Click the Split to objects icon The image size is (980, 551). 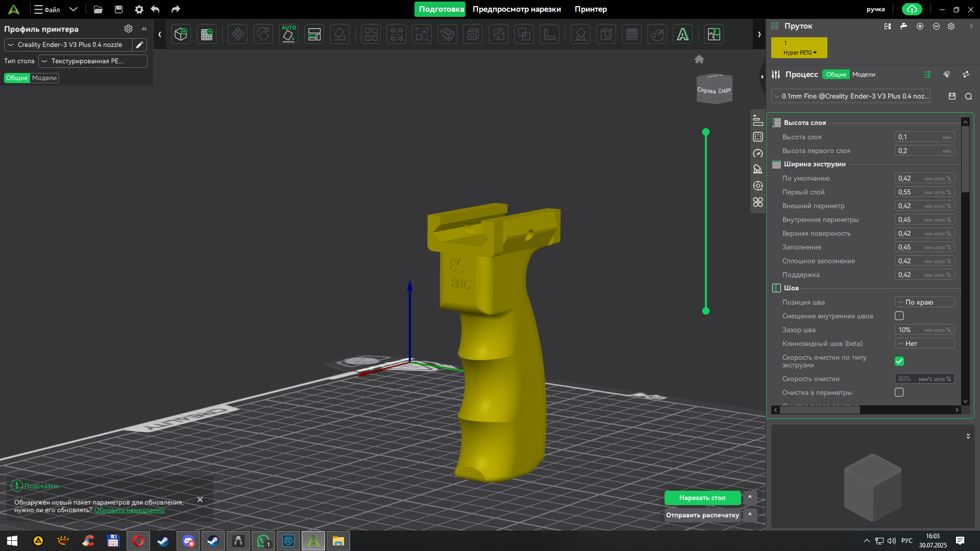point(371,34)
